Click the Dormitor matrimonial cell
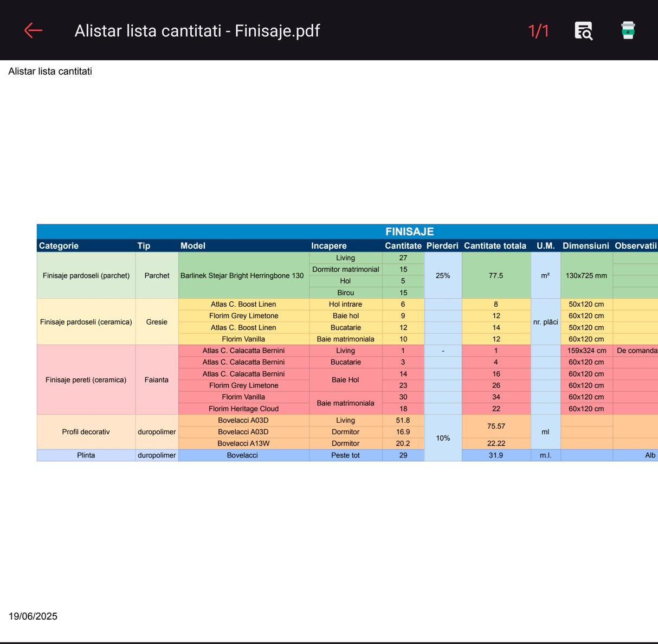The width and height of the screenshot is (658, 644). click(x=346, y=269)
